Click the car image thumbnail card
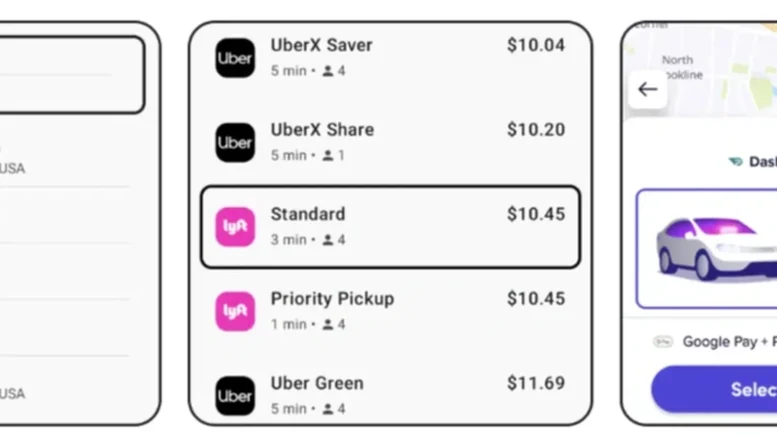Image resolution: width=777 pixels, height=437 pixels. click(x=708, y=248)
